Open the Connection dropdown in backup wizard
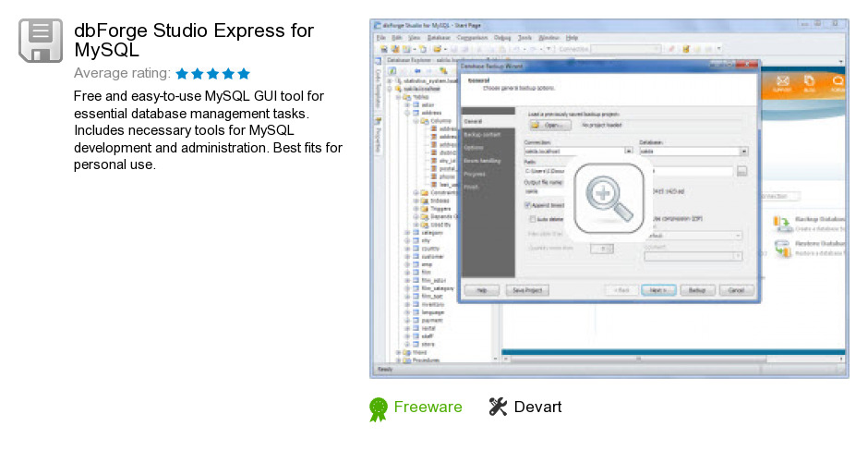 pyautogui.click(x=628, y=151)
